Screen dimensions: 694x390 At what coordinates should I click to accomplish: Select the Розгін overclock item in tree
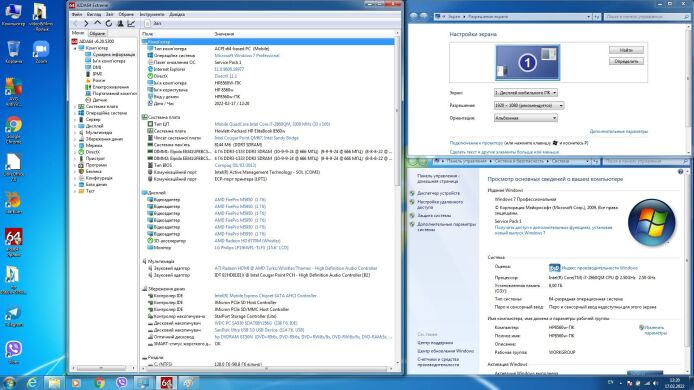tap(99, 81)
